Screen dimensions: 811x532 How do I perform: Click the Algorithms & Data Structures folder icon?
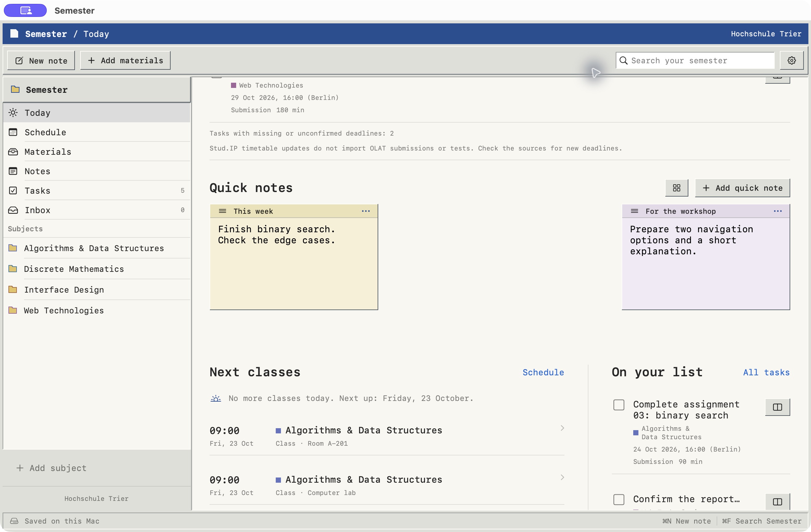pyautogui.click(x=13, y=248)
